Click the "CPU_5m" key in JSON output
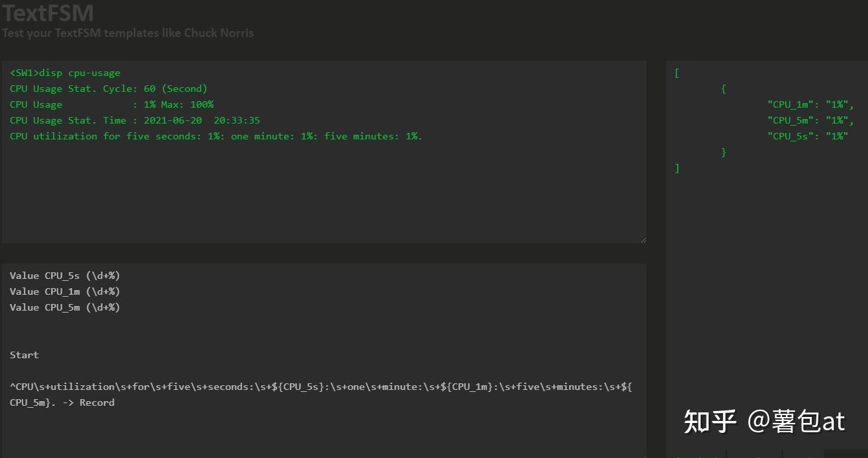 pos(791,120)
